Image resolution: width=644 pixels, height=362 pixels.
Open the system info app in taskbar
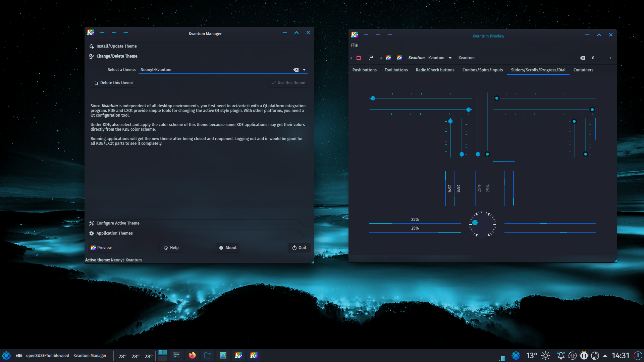(x=223, y=355)
